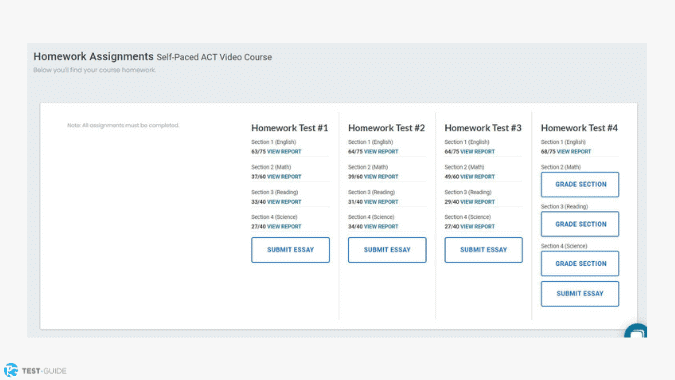Image resolution: width=675 pixels, height=380 pixels.
Task: Open View Report for Test #1 English
Action: coord(284,151)
